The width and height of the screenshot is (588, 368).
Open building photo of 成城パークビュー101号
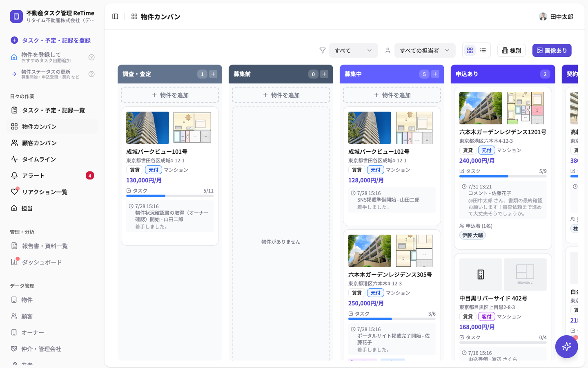147,128
